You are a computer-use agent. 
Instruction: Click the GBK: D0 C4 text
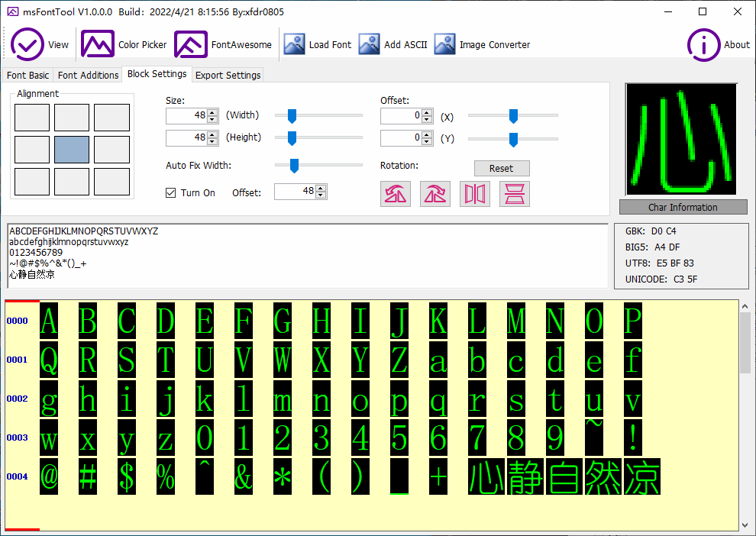pos(651,231)
